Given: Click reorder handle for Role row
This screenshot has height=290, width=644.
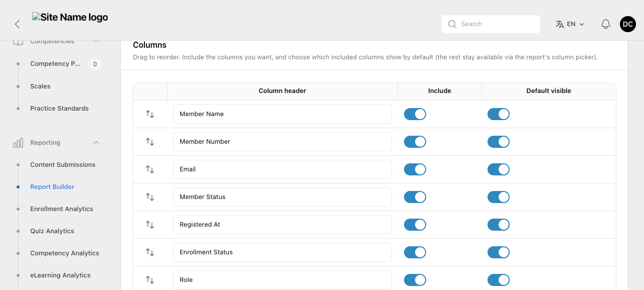Looking at the screenshot, I should point(150,280).
